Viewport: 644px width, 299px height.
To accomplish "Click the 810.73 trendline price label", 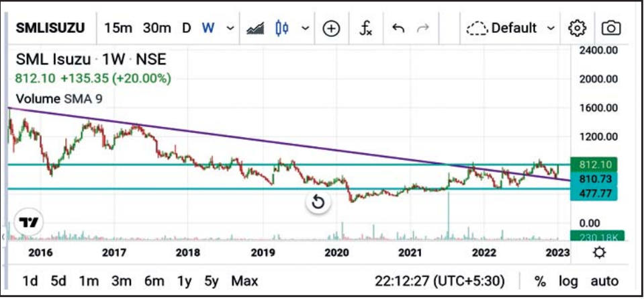I will tap(594, 179).
